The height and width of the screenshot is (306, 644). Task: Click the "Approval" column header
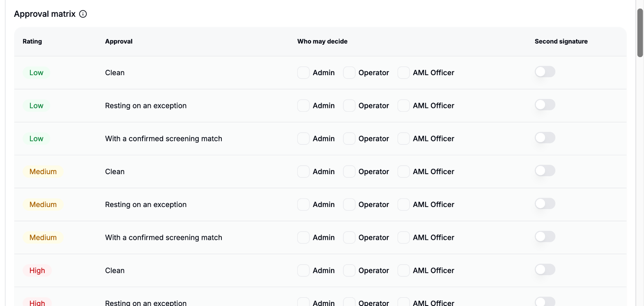(x=119, y=41)
